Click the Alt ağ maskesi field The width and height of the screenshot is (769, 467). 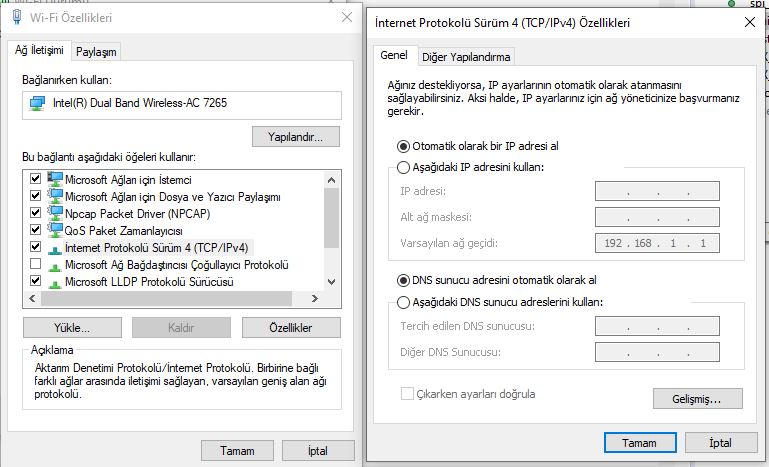tap(657, 217)
